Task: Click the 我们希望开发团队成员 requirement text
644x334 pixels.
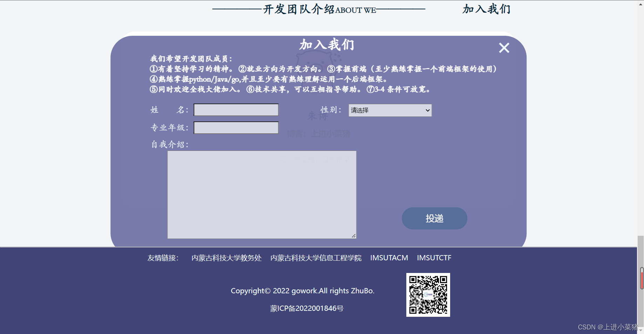Action: tap(191, 59)
